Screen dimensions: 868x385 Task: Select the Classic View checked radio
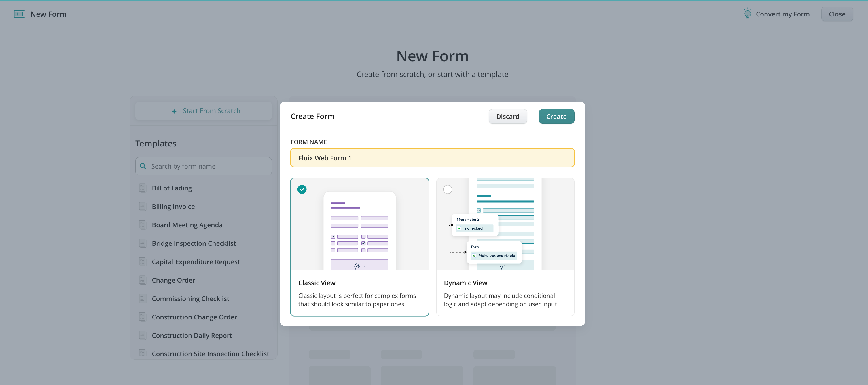[302, 189]
